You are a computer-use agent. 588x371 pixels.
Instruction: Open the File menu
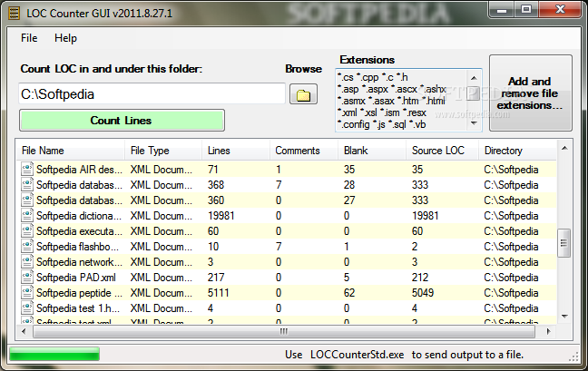[x=29, y=38]
